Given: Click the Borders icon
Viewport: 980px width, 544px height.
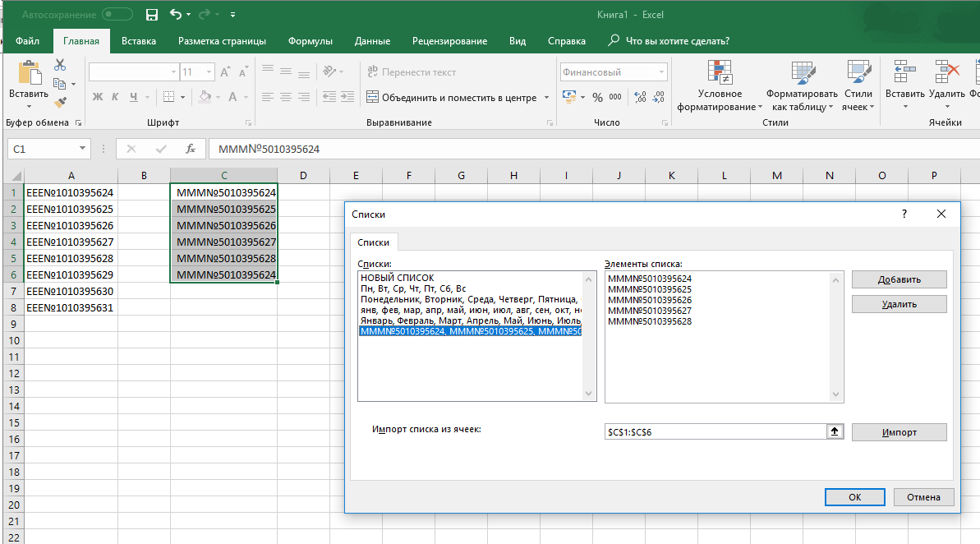Looking at the screenshot, I should (x=168, y=97).
